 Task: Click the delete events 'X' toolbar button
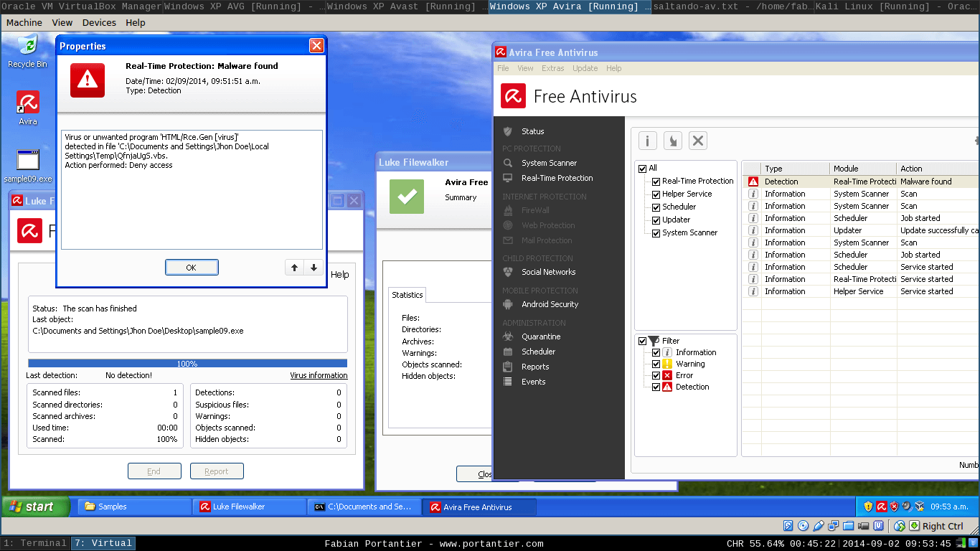tap(698, 141)
